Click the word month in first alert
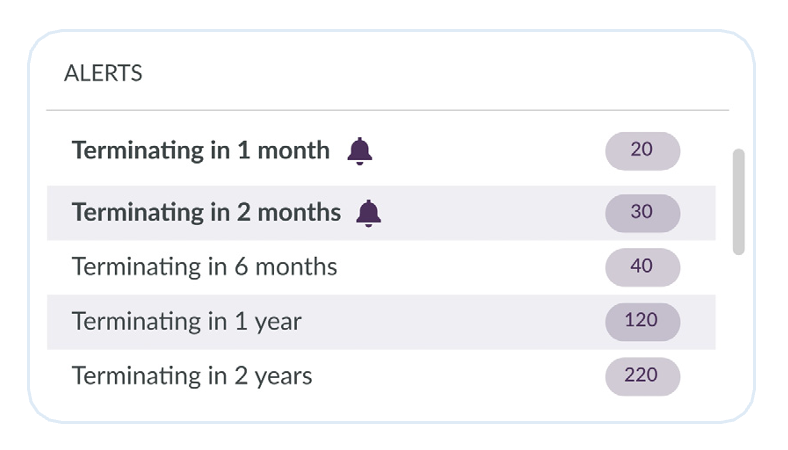 coord(293,150)
